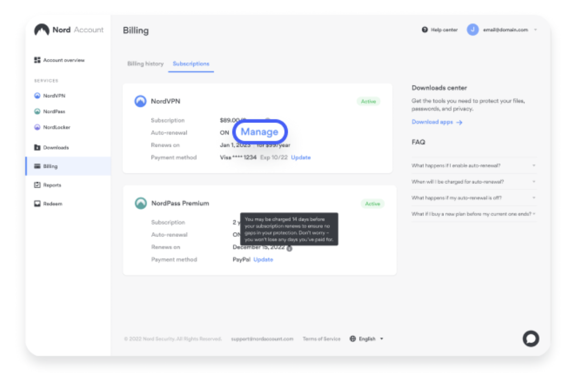The width and height of the screenshot is (588, 390).
Task: Open account dropdown arrow next to email
Action: click(535, 29)
